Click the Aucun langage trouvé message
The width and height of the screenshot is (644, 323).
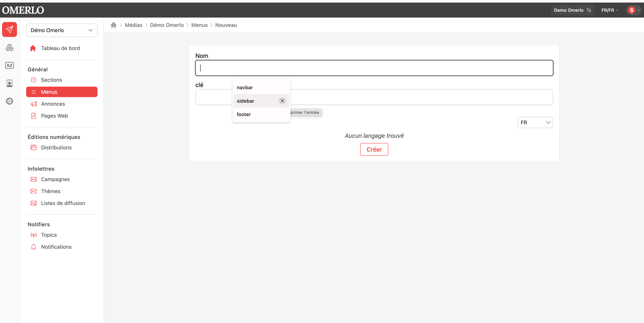tap(374, 136)
